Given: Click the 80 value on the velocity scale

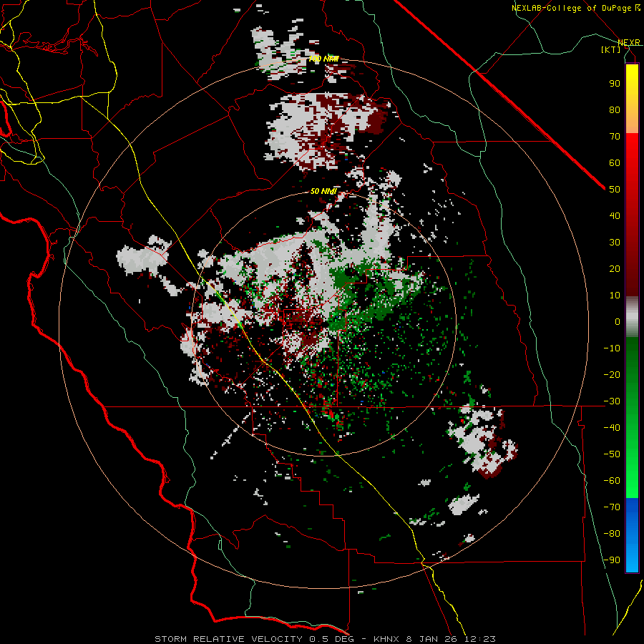Looking at the screenshot, I should (x=615, y=109).
